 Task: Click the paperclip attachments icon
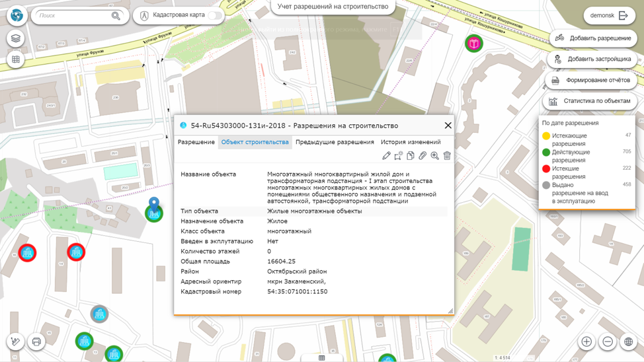point(423,156)
